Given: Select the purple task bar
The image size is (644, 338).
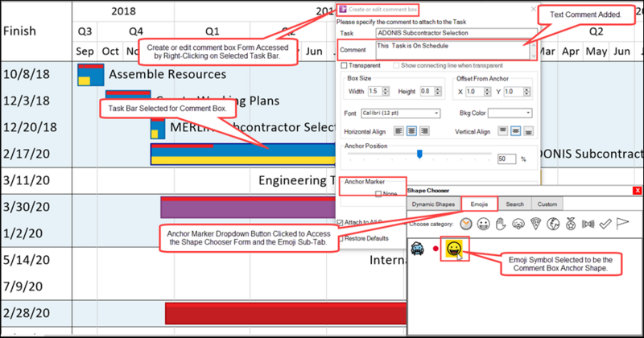Looking at the screenshot, I should click(x=248, y=208).
